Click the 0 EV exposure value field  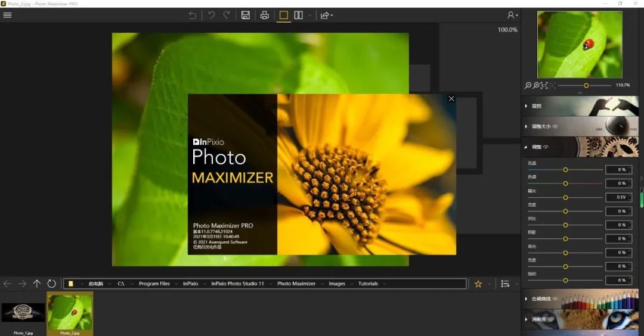point(619,197)
